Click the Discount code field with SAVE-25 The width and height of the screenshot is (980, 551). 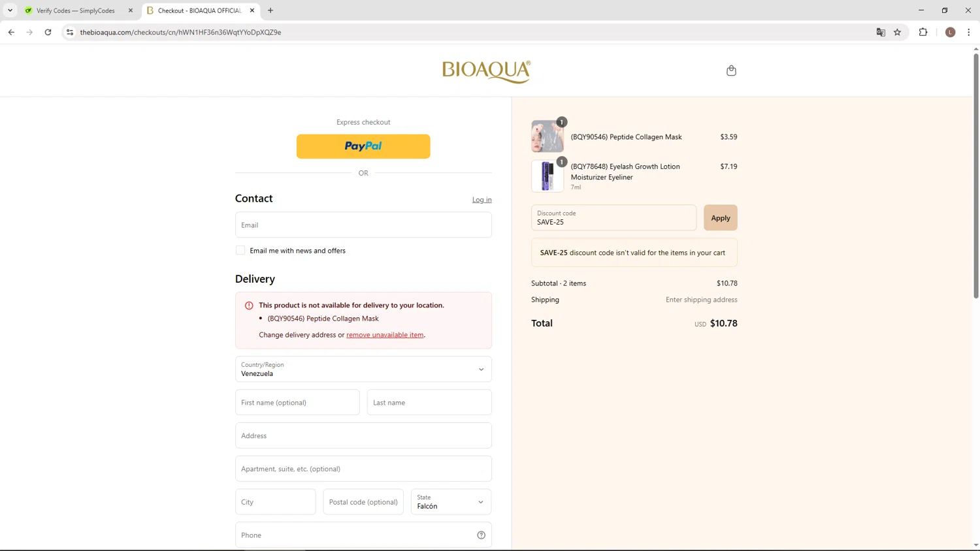pyautogui.click(x=613, y=218)
